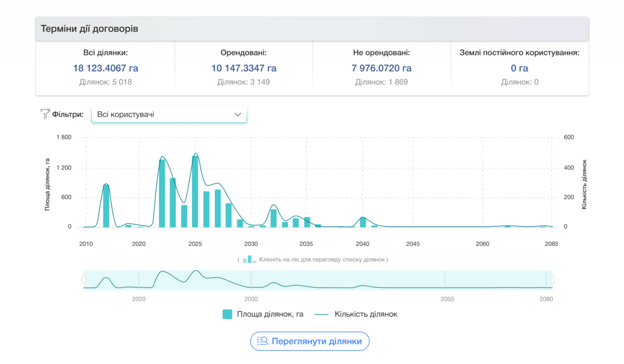The height and width of the screenshot is (364, 624).
Task: Click the Всі ділянки total area value
Action: pos(106,68)
